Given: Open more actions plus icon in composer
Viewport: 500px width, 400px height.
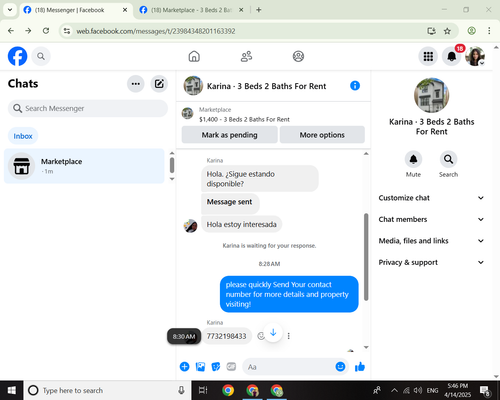Looking at the screenshot, I should pos(184,367).
